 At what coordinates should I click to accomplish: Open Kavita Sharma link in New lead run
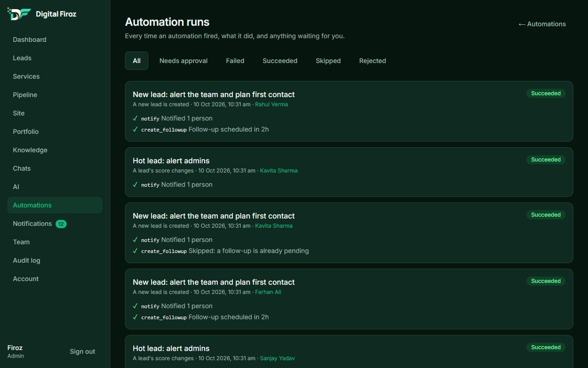274,226
